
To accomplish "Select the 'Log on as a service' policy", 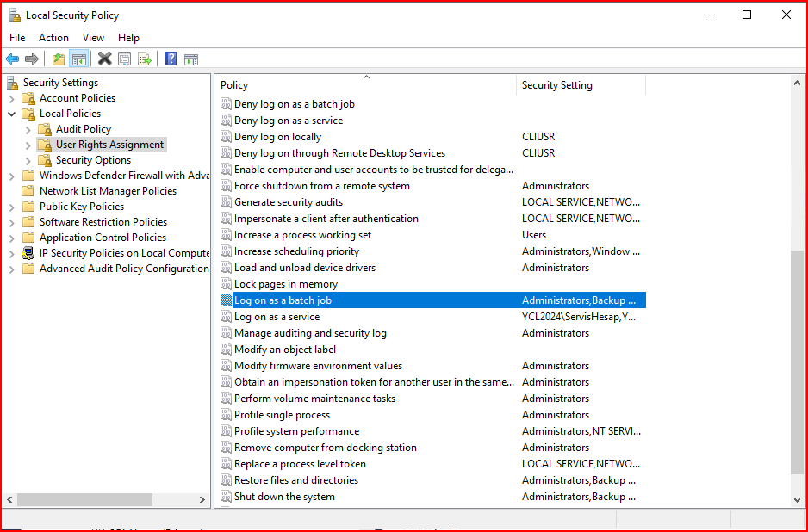I will (277, 317).
